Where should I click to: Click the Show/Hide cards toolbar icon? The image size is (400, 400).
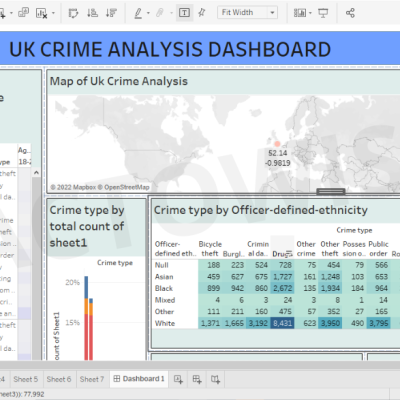pyautogui.click(x=300, y=13)
